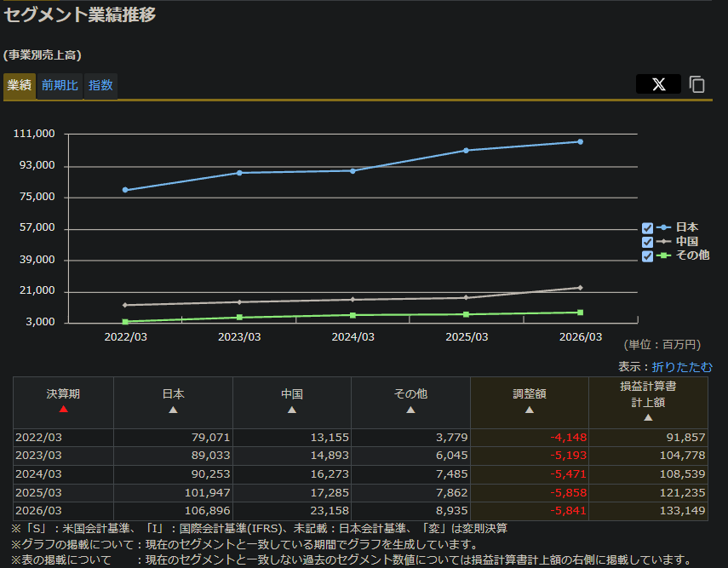728x568 pixels.
Task: Uncheck the 日本 series checkbox
Action: tap(647, 228)
